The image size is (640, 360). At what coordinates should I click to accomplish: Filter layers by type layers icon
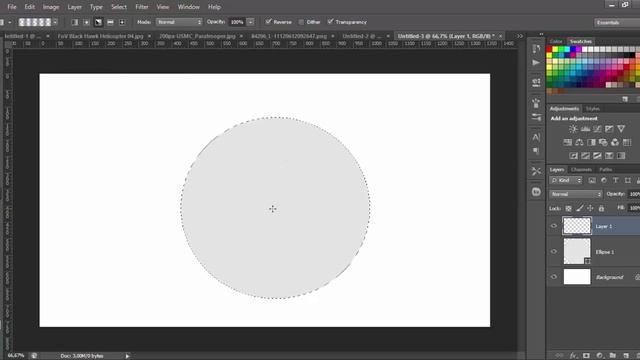tap(616, 180)
